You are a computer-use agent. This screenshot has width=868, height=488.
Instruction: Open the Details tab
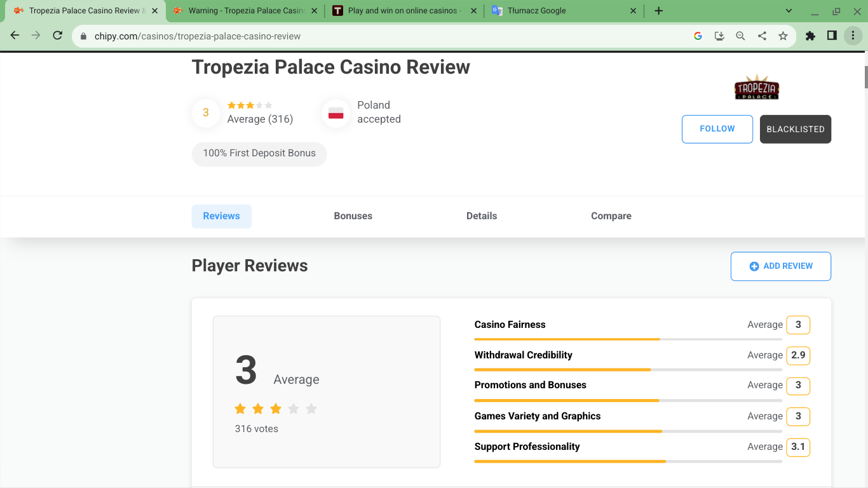(x=481, y=216)
